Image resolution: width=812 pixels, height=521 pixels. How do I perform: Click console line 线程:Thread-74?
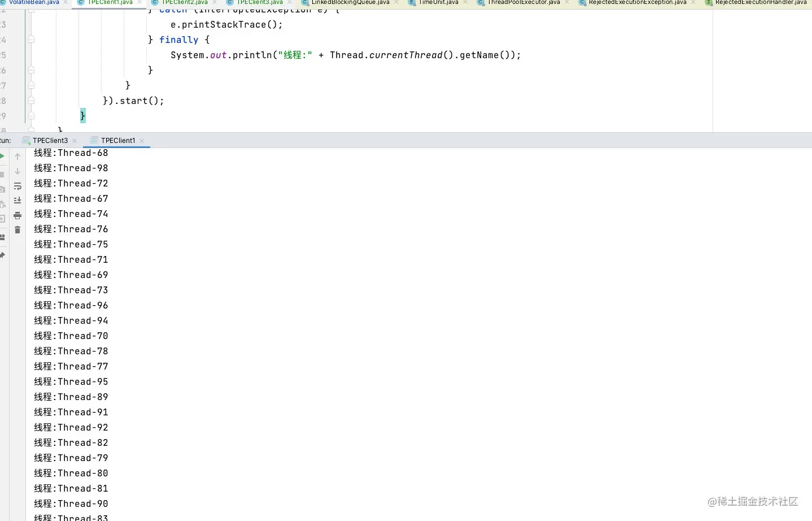click(x=71, y=214)
